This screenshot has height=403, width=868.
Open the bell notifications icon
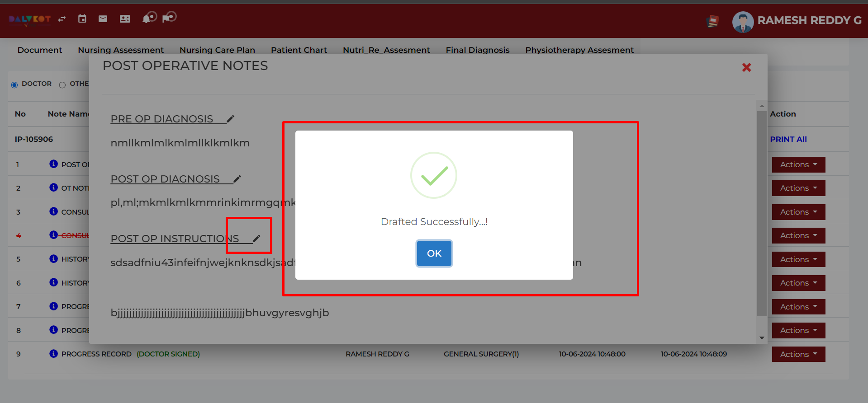[x=147, y=18]
